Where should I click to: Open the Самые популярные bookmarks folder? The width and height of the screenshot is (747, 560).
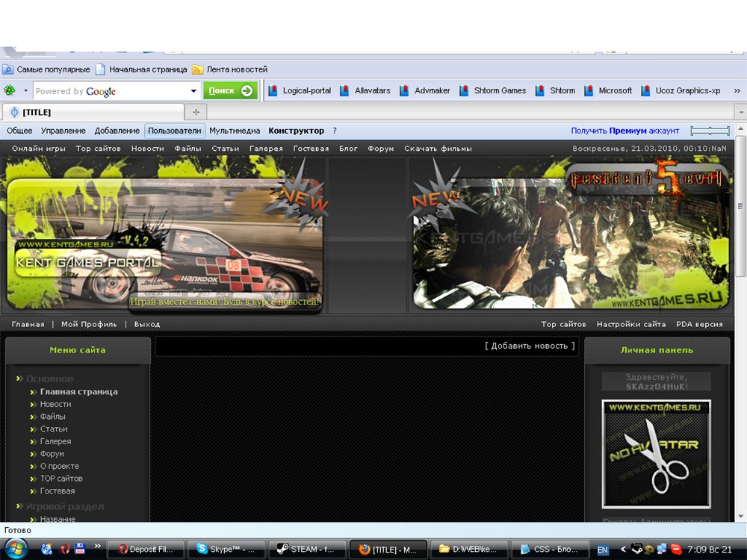[x=46, y=69]
